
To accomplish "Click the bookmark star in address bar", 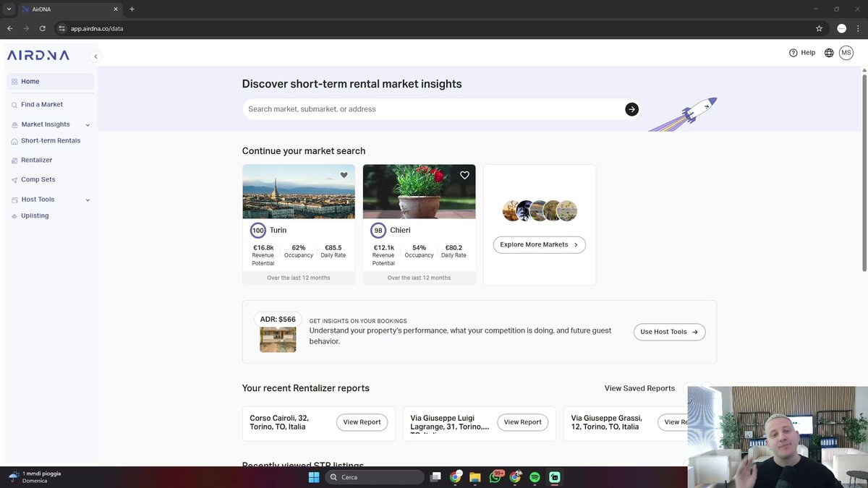I will click(819, 29).
